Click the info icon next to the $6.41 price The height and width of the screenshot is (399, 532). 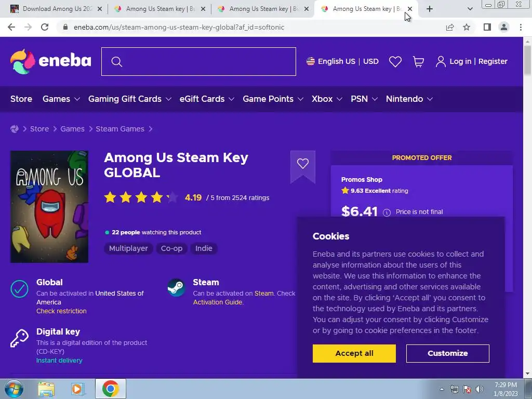(x=387, y=212)
